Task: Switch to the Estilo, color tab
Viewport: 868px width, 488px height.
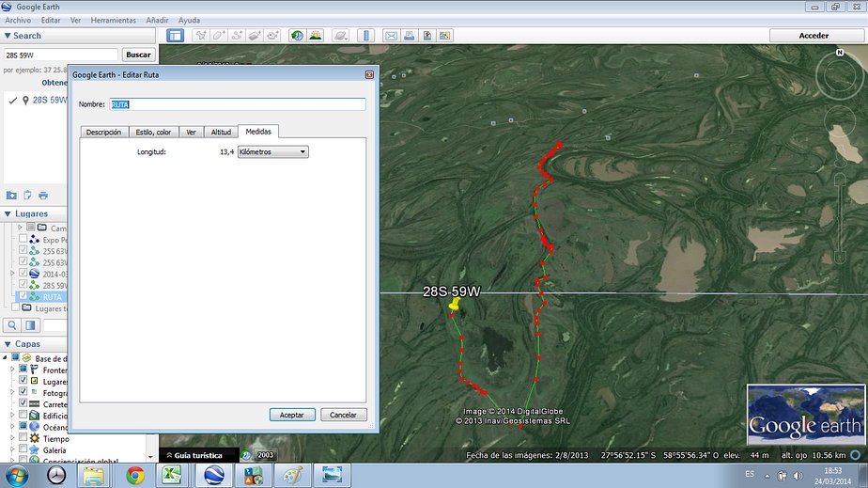Action: (x=153, y=132)
